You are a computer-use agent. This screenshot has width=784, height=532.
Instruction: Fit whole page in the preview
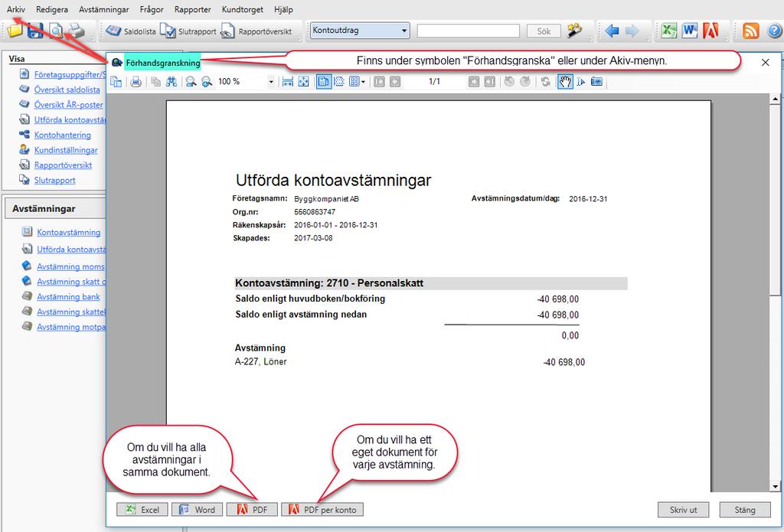[x=303, y=81]
